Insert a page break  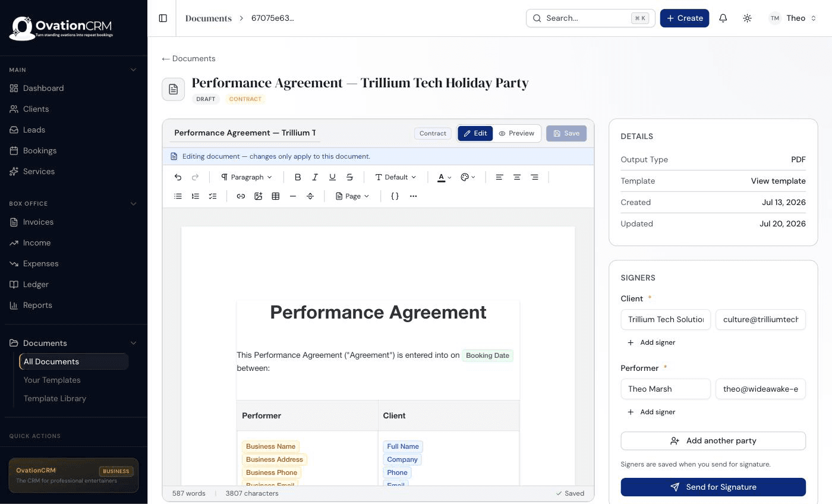tap(310, 196)
